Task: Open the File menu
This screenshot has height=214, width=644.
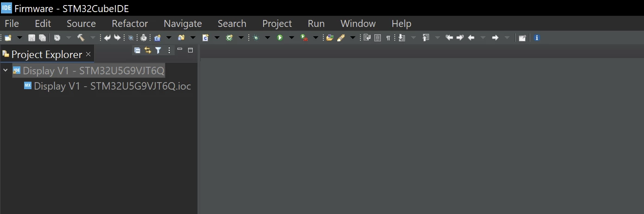Action: (12, 24)
